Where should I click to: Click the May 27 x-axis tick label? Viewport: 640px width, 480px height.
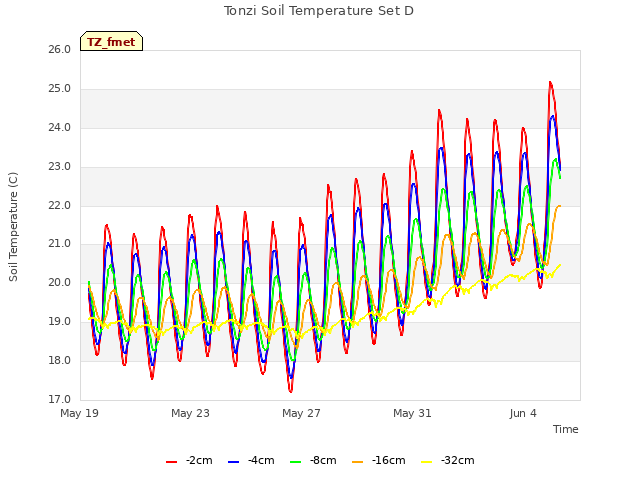(x=301, y=413)
